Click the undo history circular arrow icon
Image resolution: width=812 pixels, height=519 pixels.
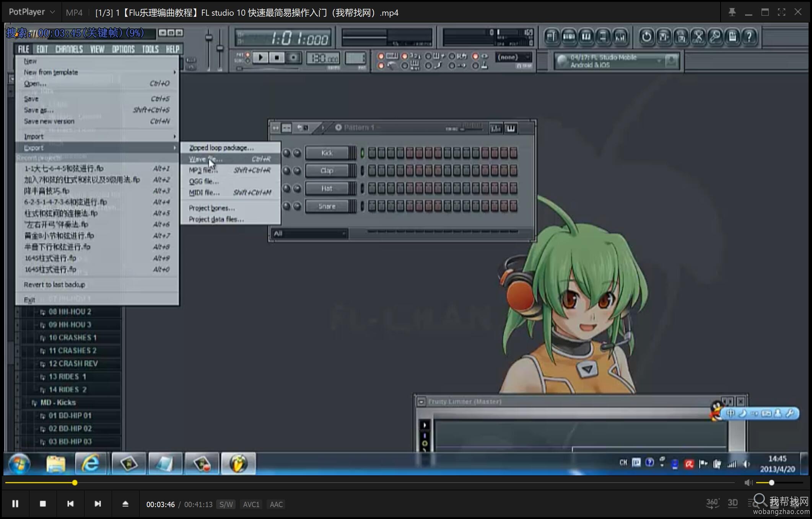click(646, 37)
